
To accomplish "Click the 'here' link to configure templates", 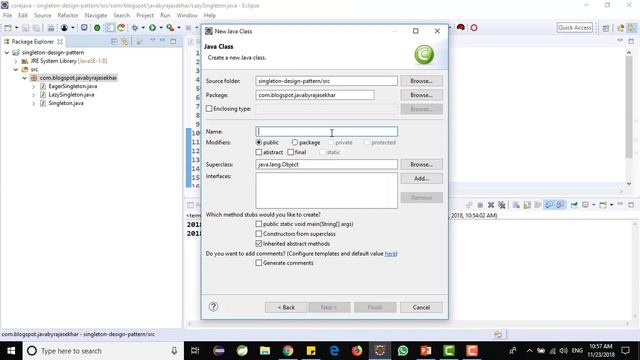I will tap(390, 253).
